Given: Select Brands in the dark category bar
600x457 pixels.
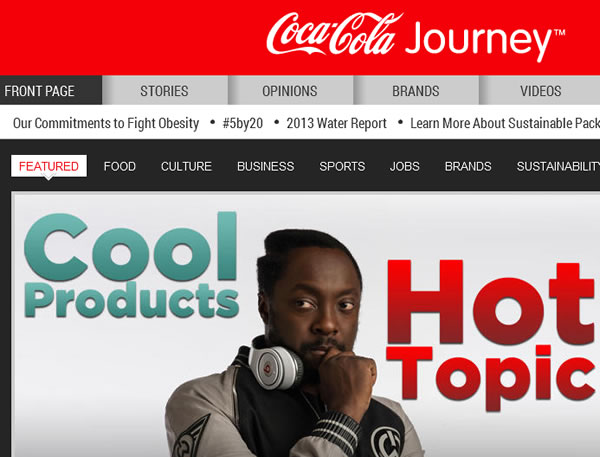Looking at the screenshot, I should [468, 166].
